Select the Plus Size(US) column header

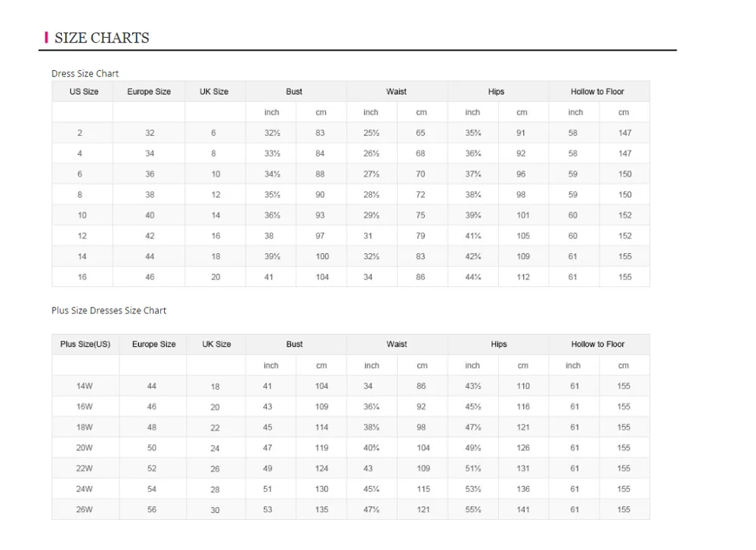pos(85,345)
